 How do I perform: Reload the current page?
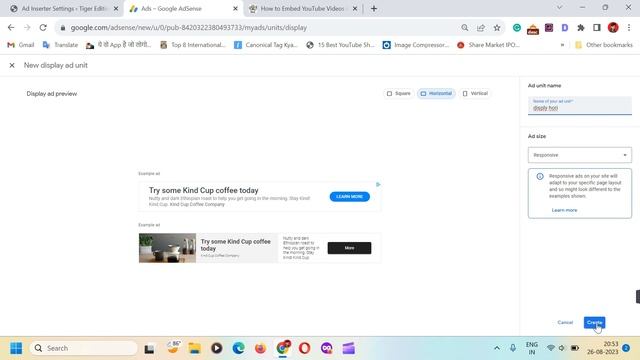[43, 27]
